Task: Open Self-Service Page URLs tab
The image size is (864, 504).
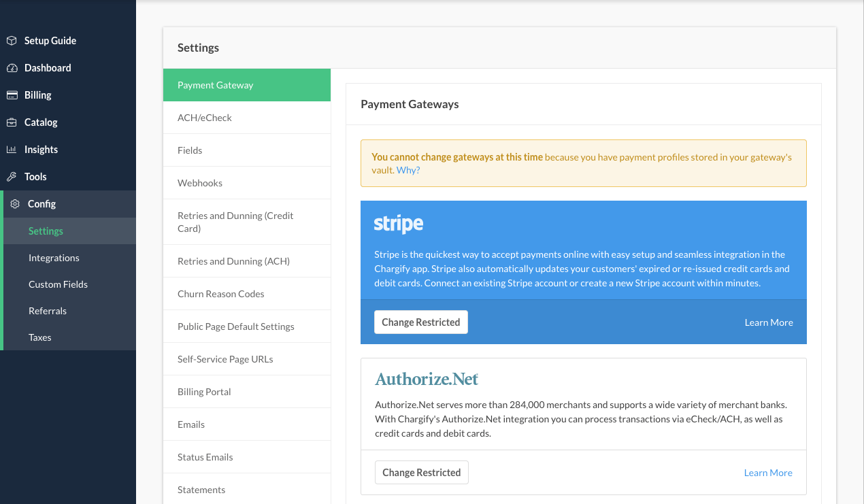Action: tap(247, 359)
